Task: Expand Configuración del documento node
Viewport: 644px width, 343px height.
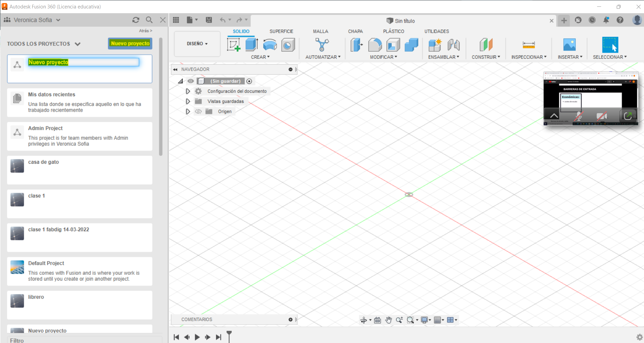Action: (x=188, y=91)
